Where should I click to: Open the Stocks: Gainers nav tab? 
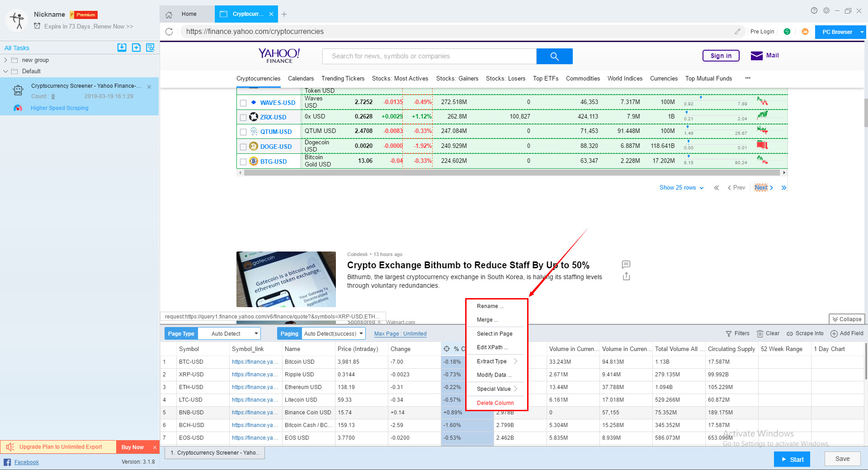[x=457, y=79]
